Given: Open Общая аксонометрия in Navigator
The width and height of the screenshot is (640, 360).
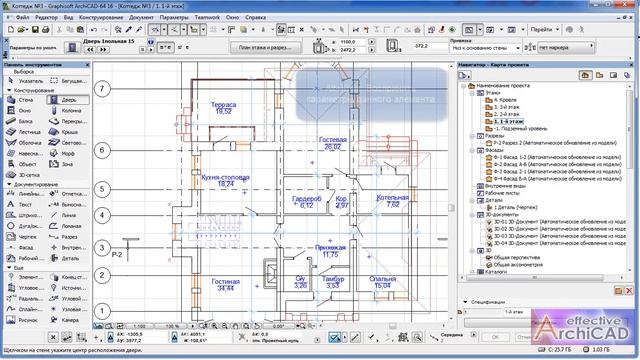Looking at the screenshot, I should coord(515,265).
